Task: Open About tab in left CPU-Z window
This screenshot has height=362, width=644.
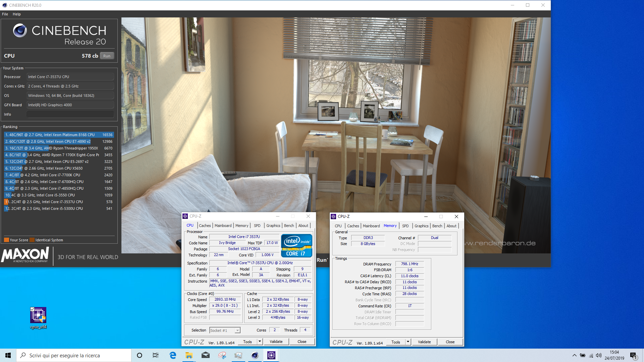Action: (303, 226)
